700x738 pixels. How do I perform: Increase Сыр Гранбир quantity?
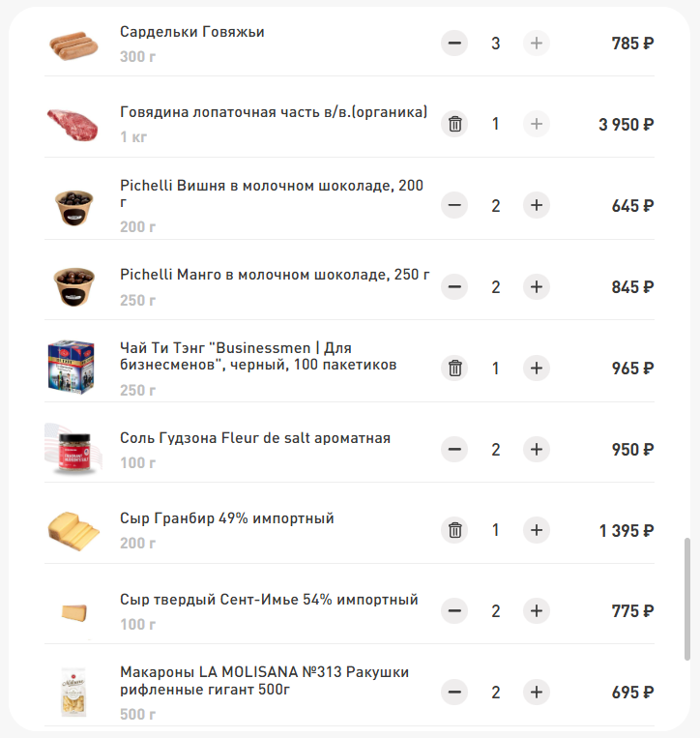coord(538,530)
